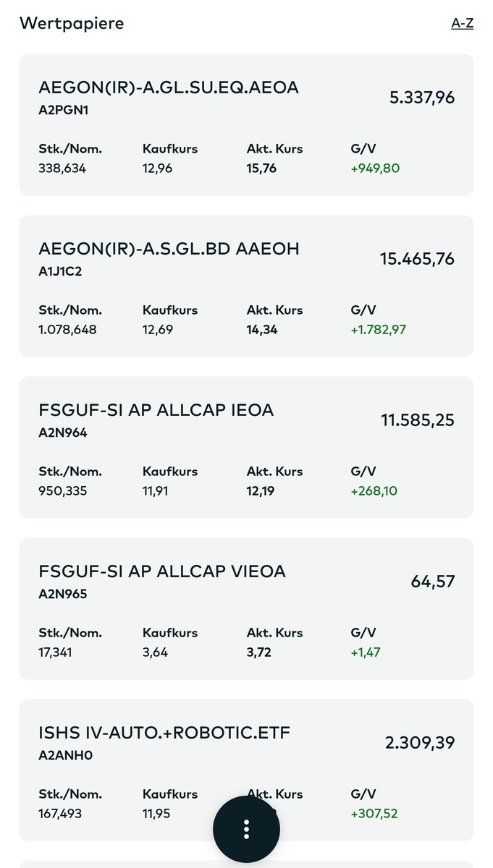The height and width of the screenshot is (868, 493).
Task: Tap current price 15,76 in first card
Action: point(261,169)
